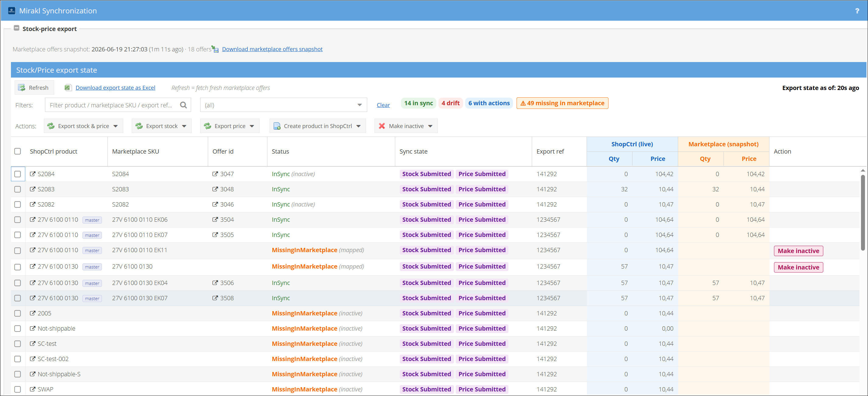
Task: Open the SC-test product external link icon
Action: 33,343
